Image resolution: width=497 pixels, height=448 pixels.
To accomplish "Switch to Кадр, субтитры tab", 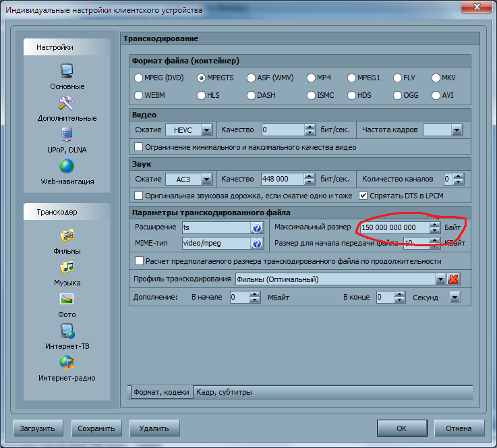I will click(x=224, y=392).
